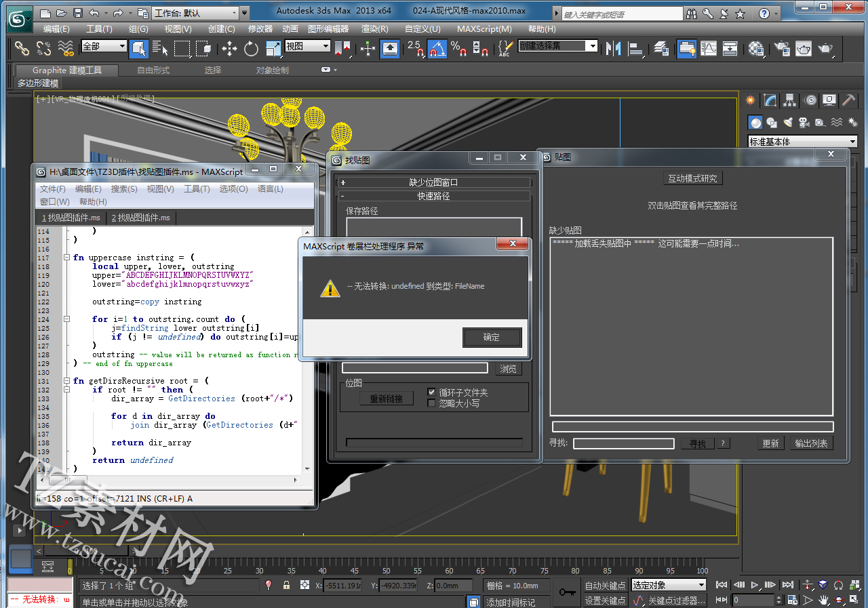Expand the 缺少位图窗口 rollout
This screenshot has height=608, width=868.
coord(435,182)
